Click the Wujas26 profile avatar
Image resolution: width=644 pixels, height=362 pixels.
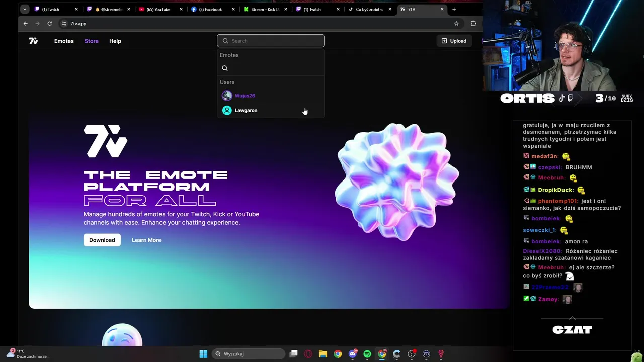click(227, 96)
